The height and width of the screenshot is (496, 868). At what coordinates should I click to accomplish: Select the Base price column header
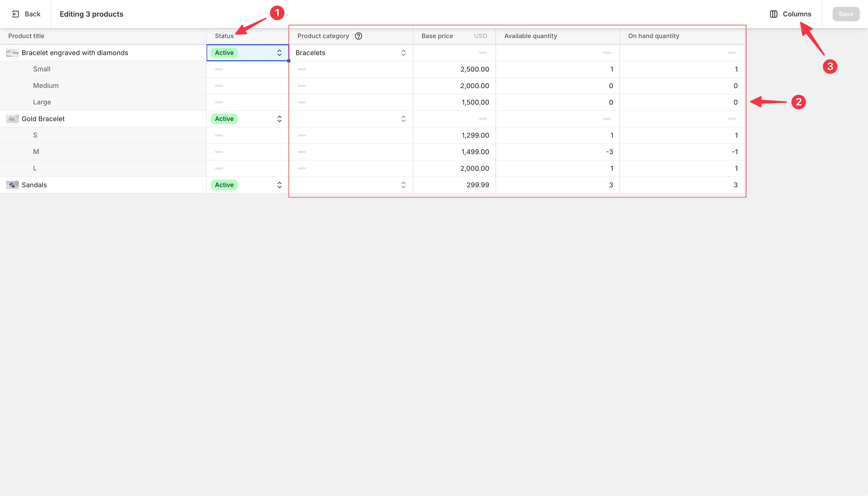(x=454, y=36)
